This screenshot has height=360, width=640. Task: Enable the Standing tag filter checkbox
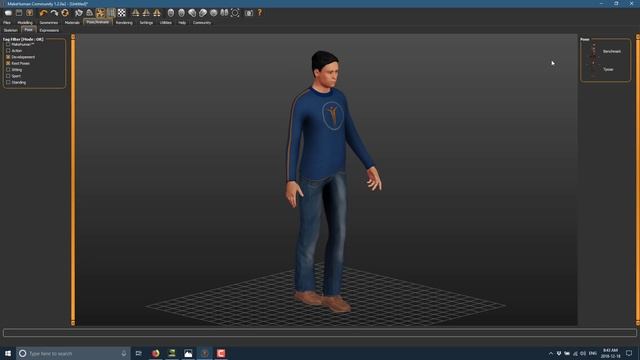coord(8,82)
